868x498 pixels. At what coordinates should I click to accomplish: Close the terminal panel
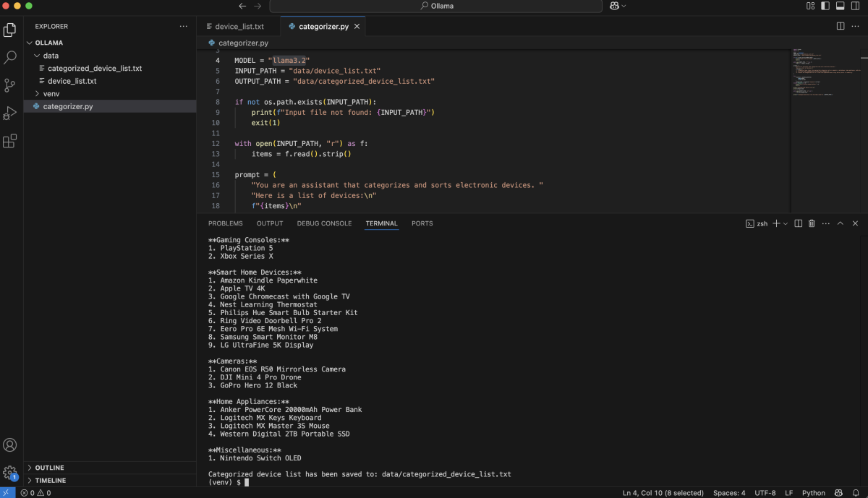(x=855, y=223)
